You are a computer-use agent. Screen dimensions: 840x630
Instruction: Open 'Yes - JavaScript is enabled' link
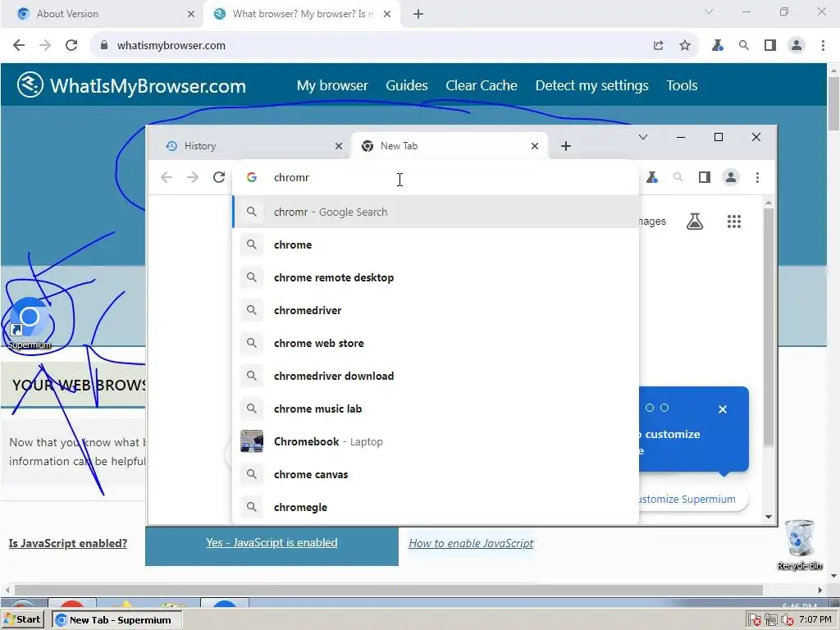(272, 543)
